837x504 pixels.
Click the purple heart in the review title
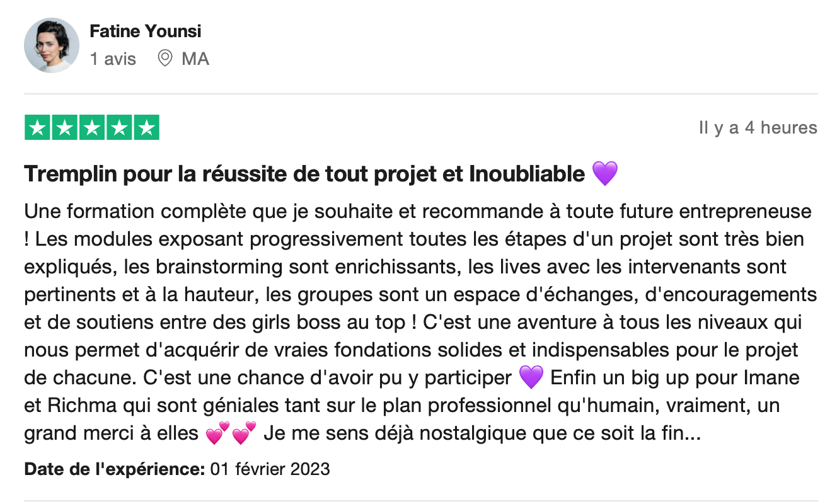point(605,173)
